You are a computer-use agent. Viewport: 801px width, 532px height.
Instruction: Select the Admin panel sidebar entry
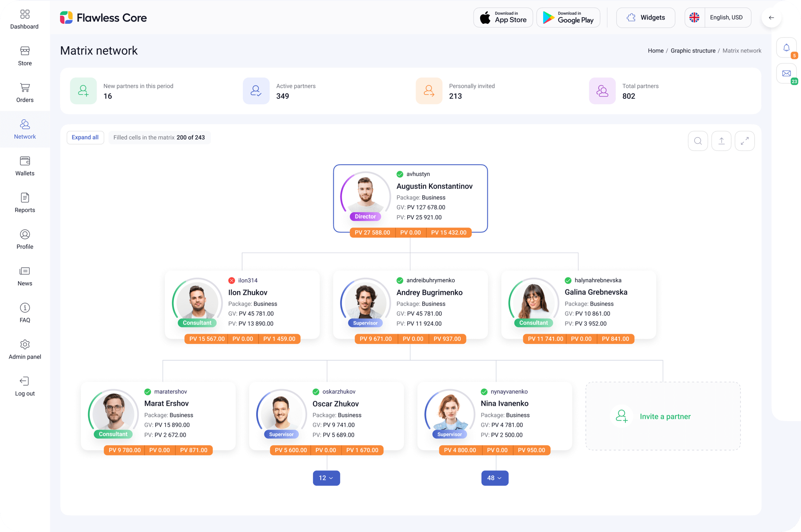[25, 349]
